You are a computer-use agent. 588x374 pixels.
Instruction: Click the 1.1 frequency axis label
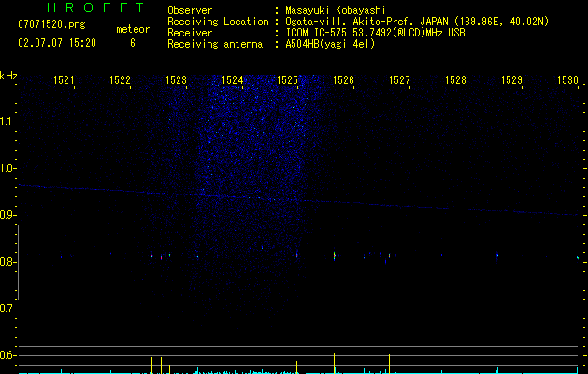click(x=7, y=122)
